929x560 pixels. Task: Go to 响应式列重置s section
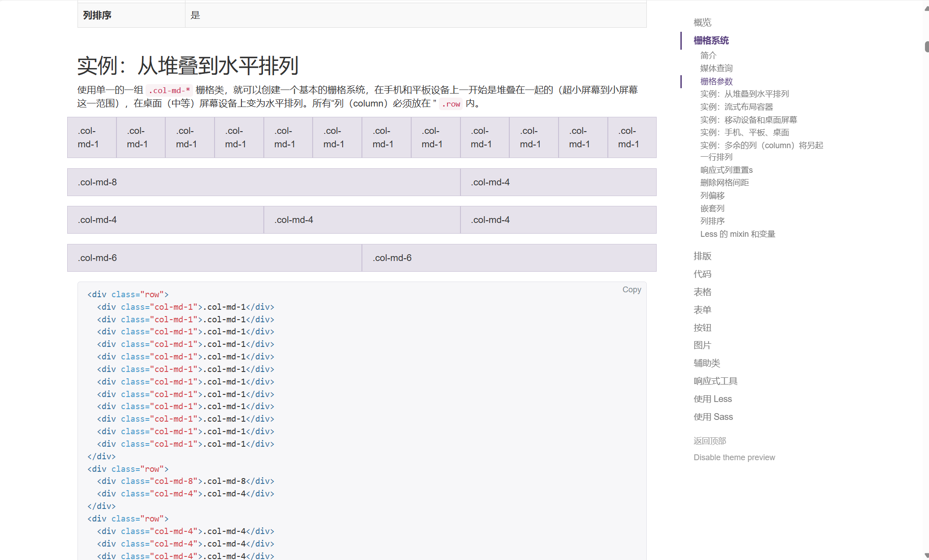point(726,170)
